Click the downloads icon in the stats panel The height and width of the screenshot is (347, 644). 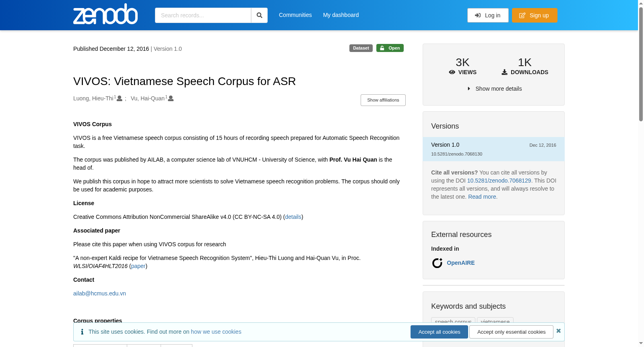(504, 72)
